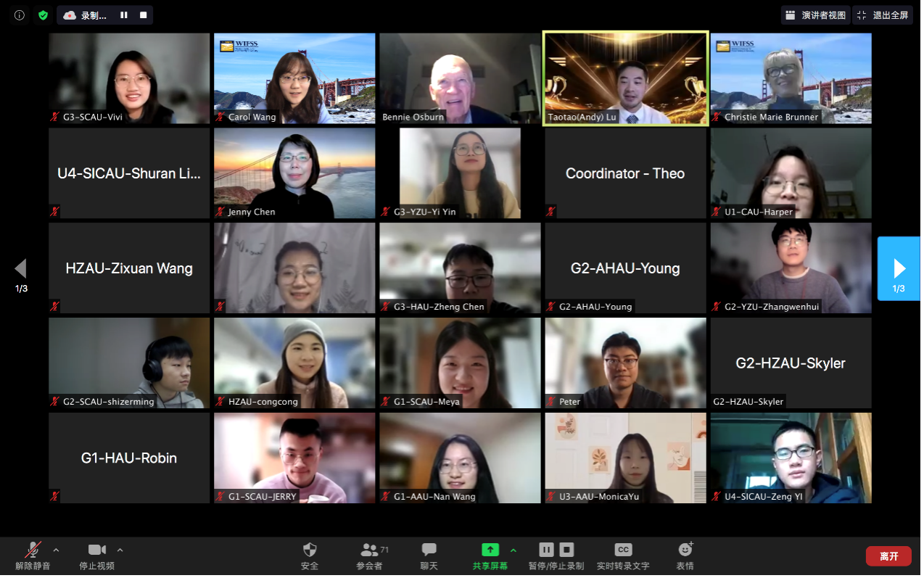Turn off the camera (停止视频)
The image size is (924, 578).
[96, 555]
